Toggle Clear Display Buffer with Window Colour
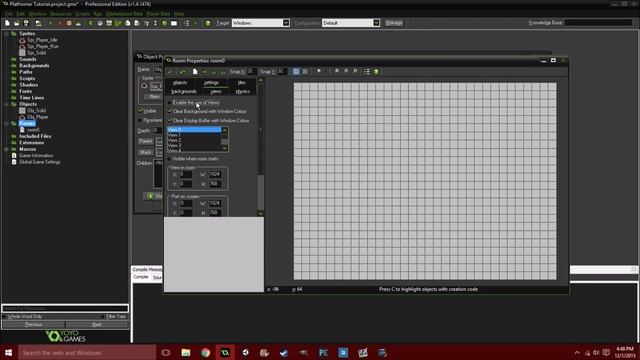The width and height of the screenshot is (640, 360). tap(170, 121)
